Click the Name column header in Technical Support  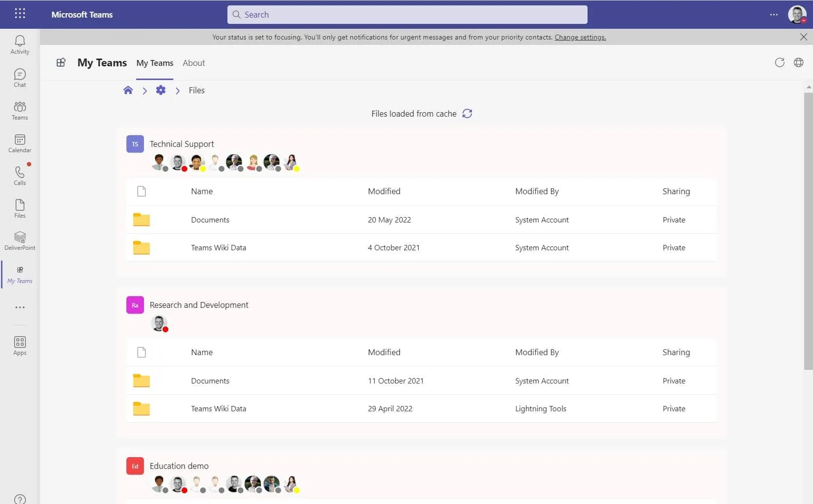point(202,191)
